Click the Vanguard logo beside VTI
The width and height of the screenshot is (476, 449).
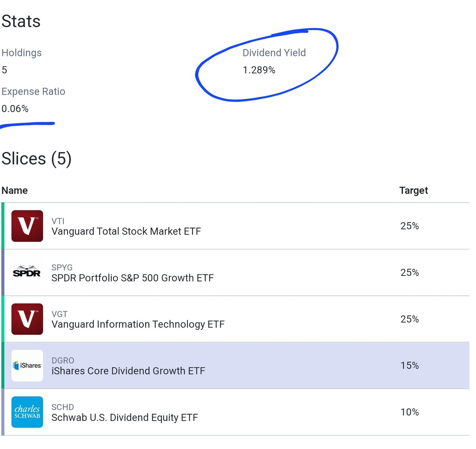[x=27, y=226]
